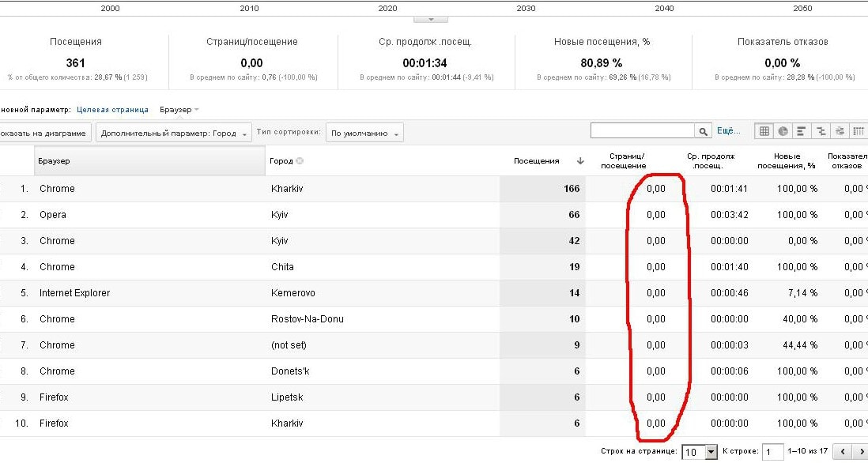This screenshot has height=463, width=868.
Task: Go to the next table page
Action: [x=860, y=451]
